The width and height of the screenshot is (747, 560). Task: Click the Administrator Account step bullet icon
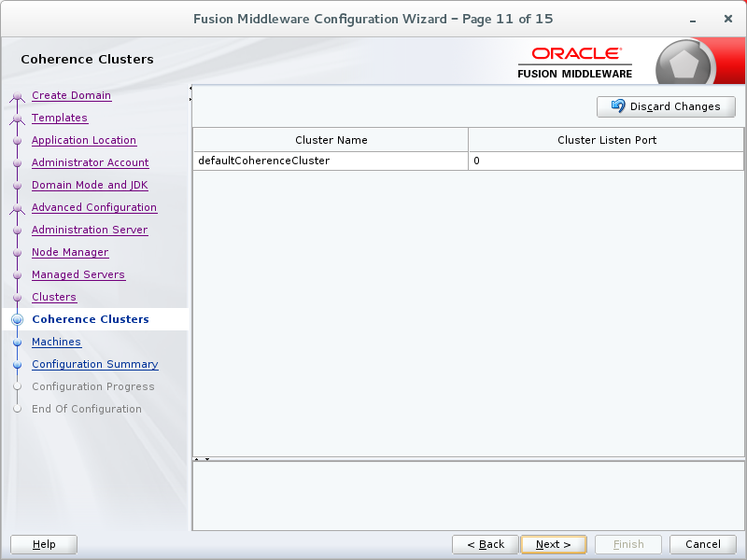click(x=17, y=163)
